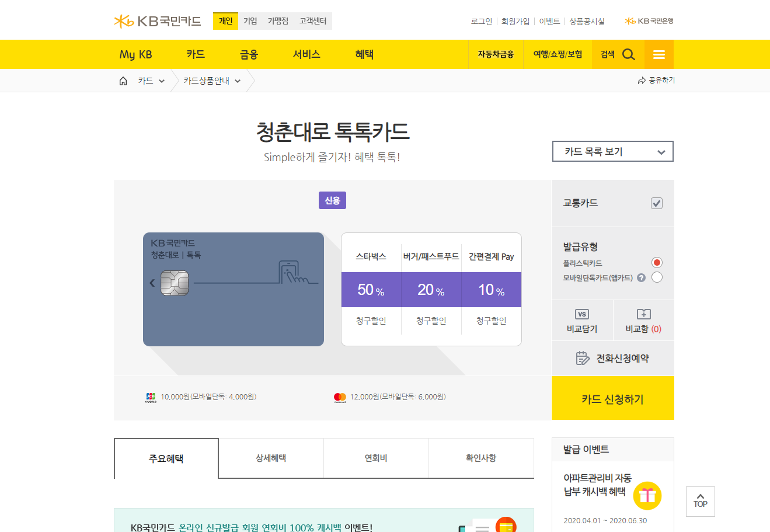Click the help question mark icon

point(641,278)
